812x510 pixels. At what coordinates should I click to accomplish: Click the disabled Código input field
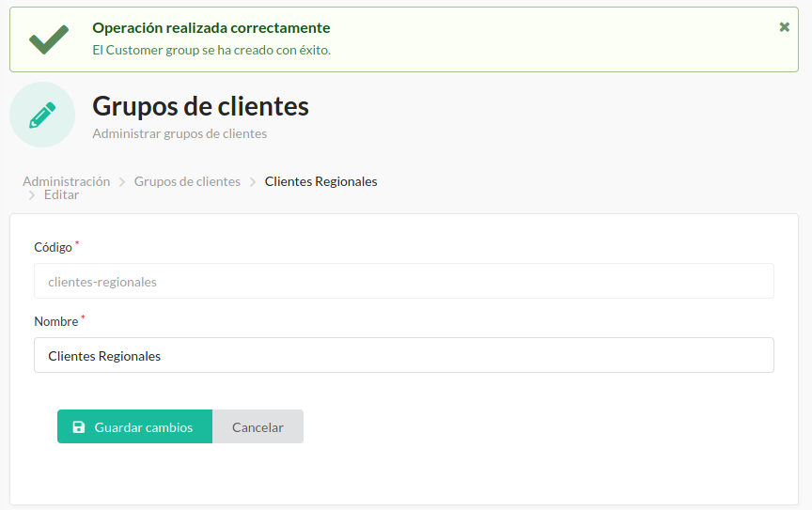click(x=404, y=281)
